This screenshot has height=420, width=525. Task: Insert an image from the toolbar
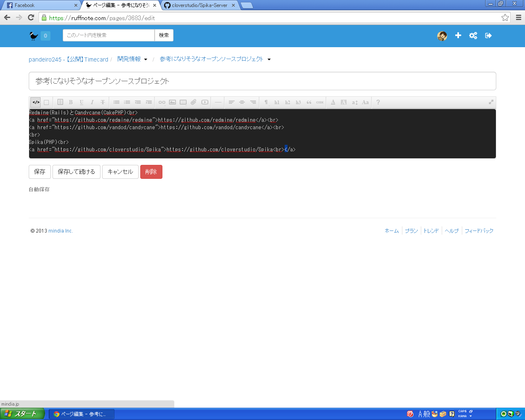pos(173,102)
